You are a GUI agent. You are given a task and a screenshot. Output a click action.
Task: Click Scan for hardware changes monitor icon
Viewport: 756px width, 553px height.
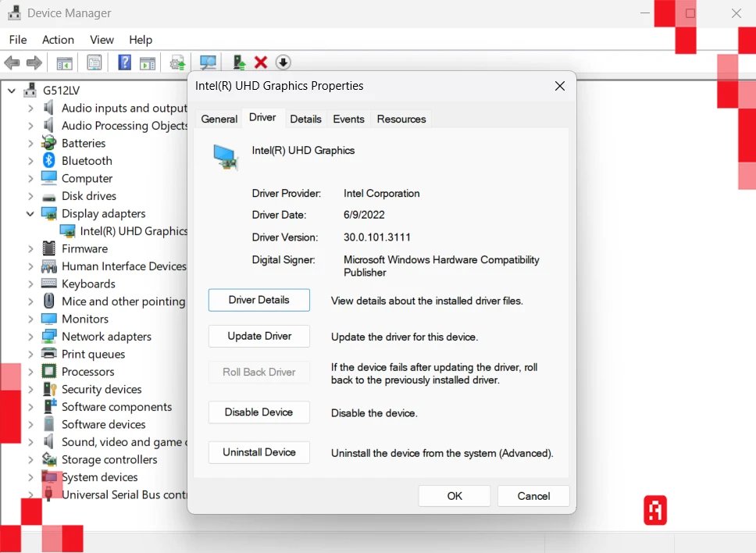(208, 62)
